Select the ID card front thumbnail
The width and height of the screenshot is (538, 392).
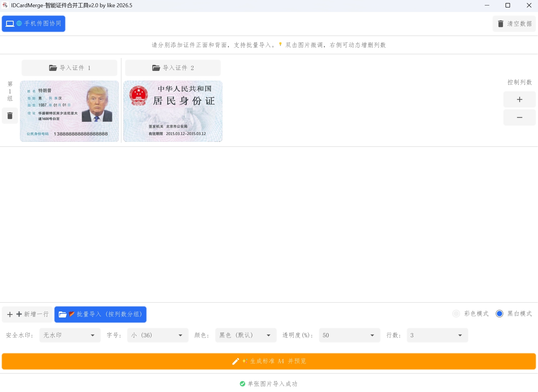coord(69,111)
